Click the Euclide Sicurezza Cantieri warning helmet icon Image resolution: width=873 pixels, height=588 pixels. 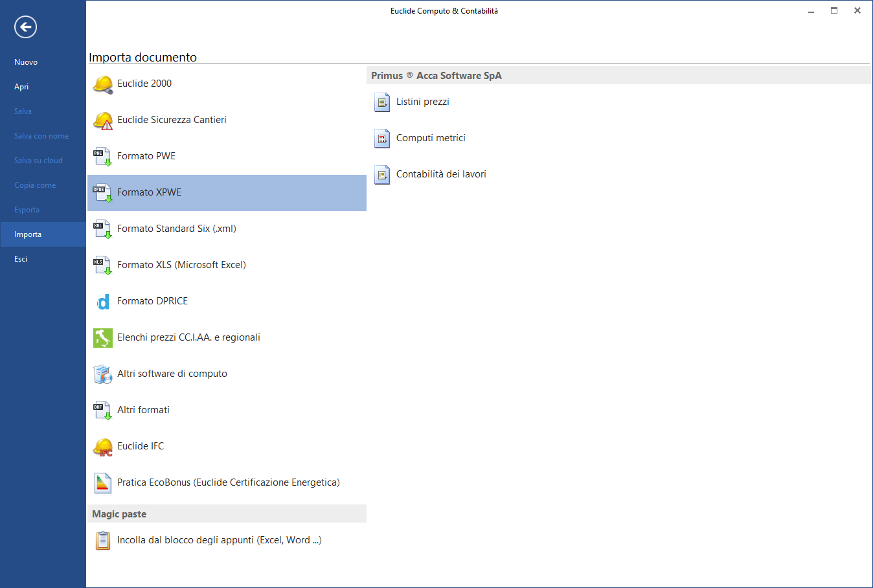click(x=102, y=120)
